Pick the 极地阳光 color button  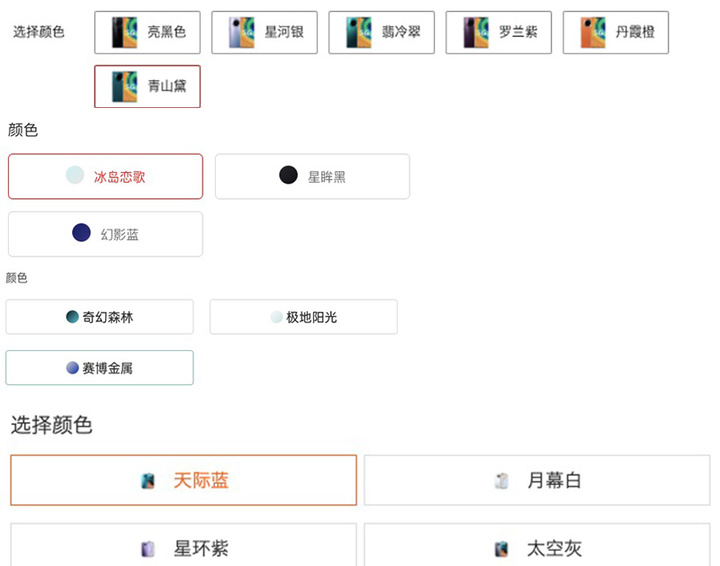click(x=303, y=317)
